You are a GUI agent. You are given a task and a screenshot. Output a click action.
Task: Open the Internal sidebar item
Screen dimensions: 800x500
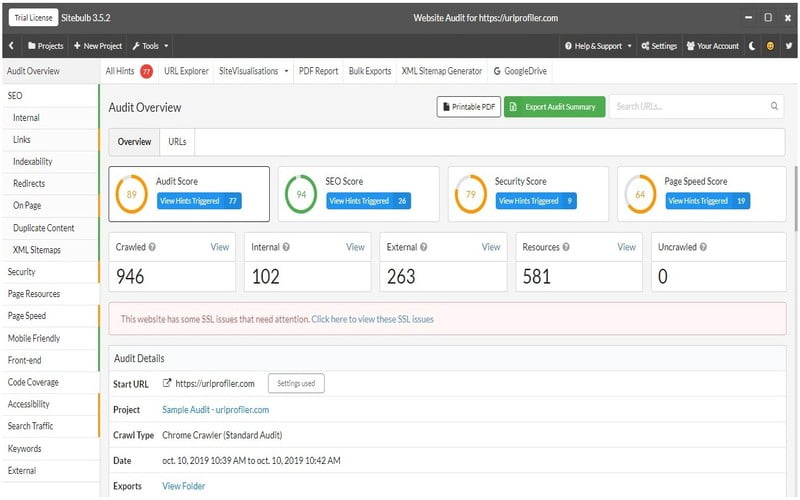pyautogui.click(x=50, y=118)
